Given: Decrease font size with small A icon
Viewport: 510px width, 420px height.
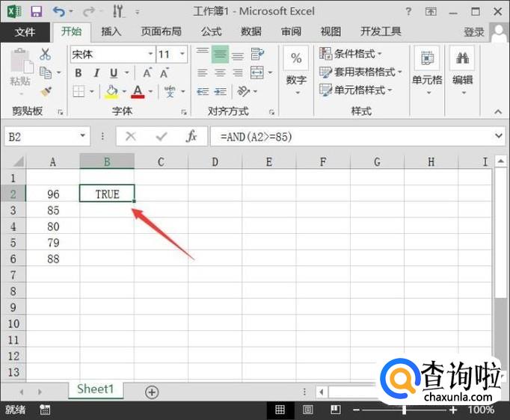Looking at the screenshot, I should point(164,72).
